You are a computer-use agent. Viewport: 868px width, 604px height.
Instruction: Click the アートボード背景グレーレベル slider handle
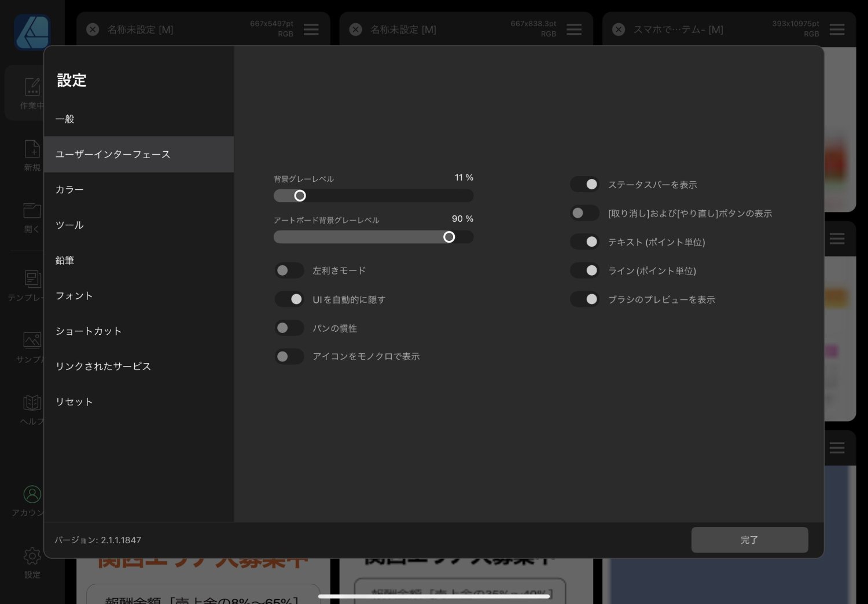[449, 237]
